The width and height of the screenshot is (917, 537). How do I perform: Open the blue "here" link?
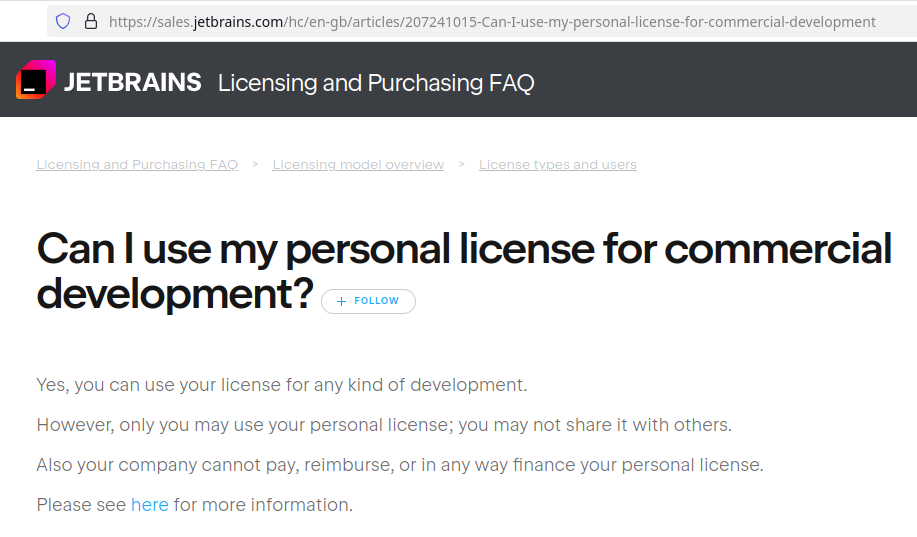[x=150, y=505]
